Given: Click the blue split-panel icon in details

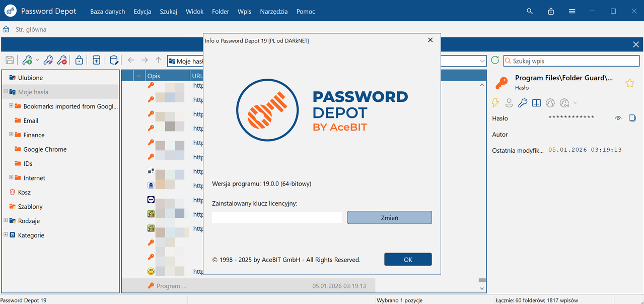Looking at the screenshot, I should (x=536, y=103).
